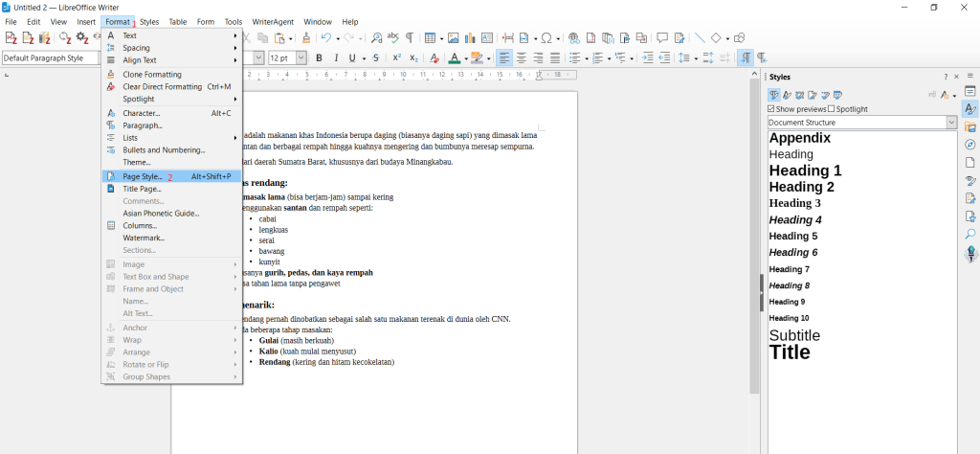Open the Gallery deck in the sidebar
The image size is (980, 454).
tap(969, 127)
